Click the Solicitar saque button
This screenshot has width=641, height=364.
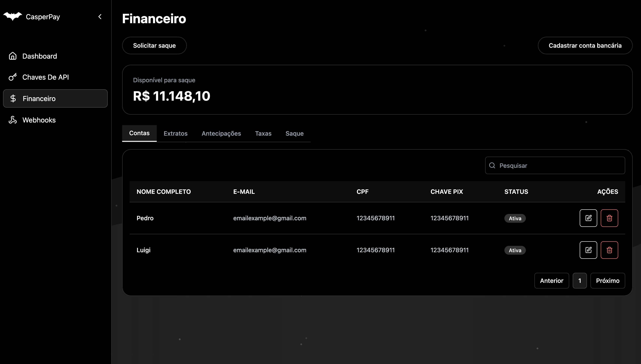point(154,45)
